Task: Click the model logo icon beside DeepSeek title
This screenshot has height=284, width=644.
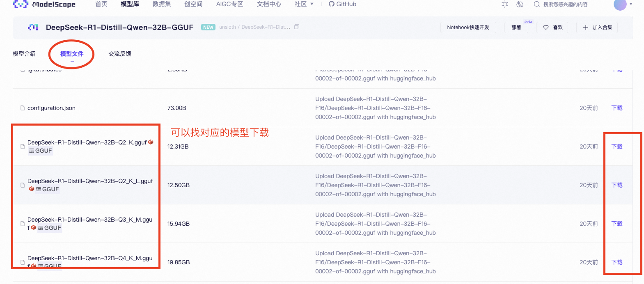Action: (33, 27)
